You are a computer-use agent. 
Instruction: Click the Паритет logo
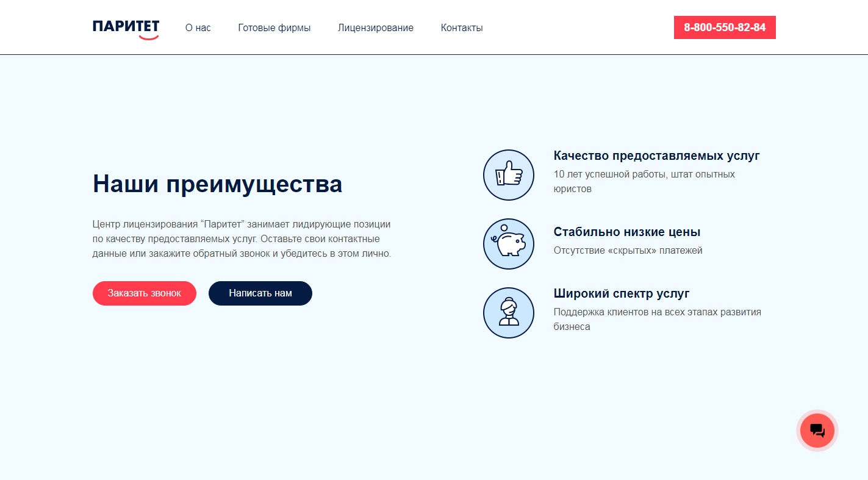point(126,29)
